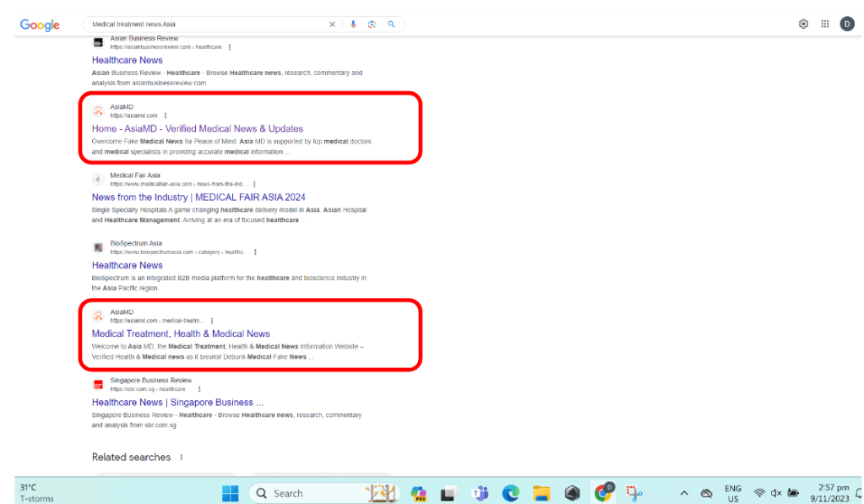Expand options for first AsiaMD result
This screenshot has width=864, height=504.
pos(166,116)
